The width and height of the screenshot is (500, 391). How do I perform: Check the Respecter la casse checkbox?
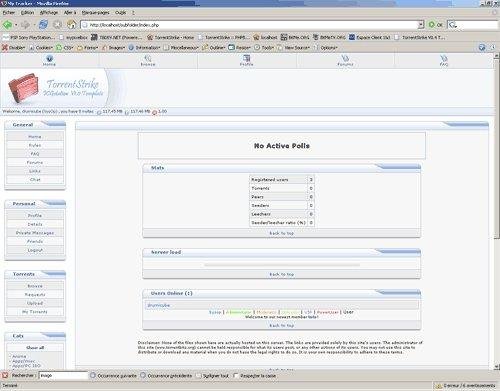[236, 376]
